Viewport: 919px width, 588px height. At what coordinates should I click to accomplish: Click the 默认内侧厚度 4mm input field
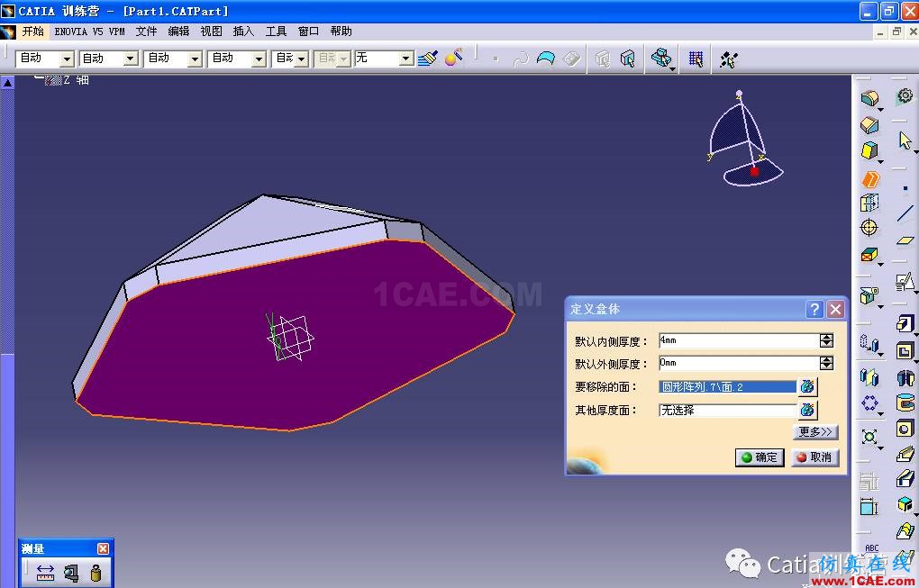739,340
